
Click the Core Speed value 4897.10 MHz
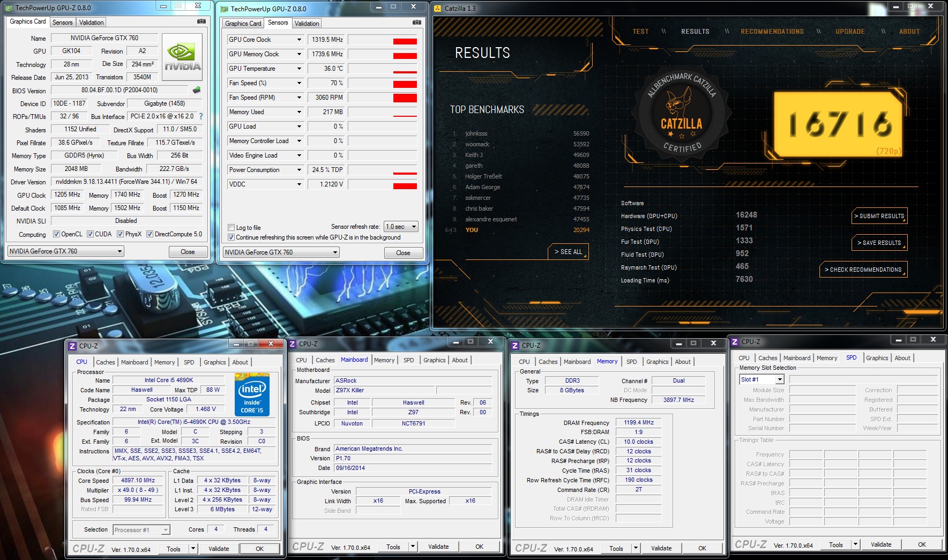pyautogui.click(x=138, y=481)
